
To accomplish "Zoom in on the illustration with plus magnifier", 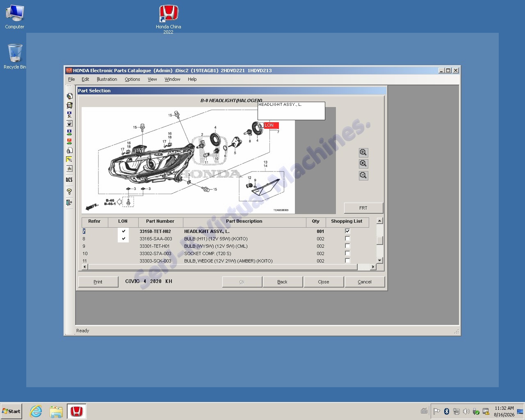I will pos(363,153).
